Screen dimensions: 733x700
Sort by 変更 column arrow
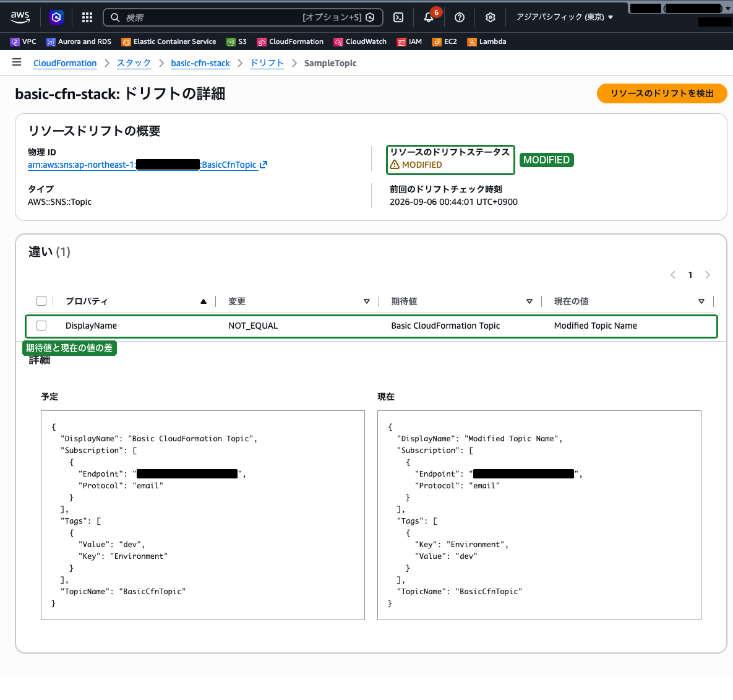point(366,301)
